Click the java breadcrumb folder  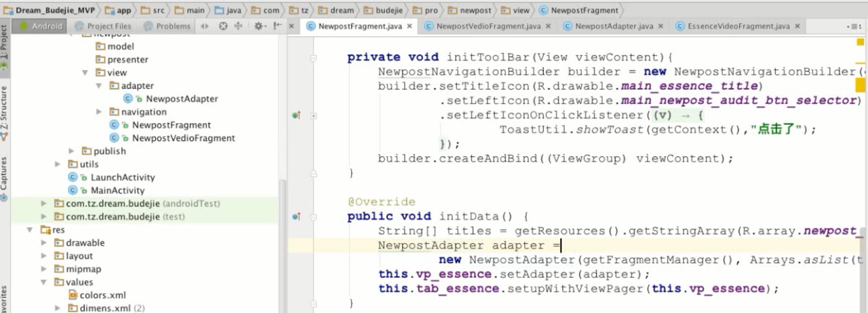pos(228,10)
